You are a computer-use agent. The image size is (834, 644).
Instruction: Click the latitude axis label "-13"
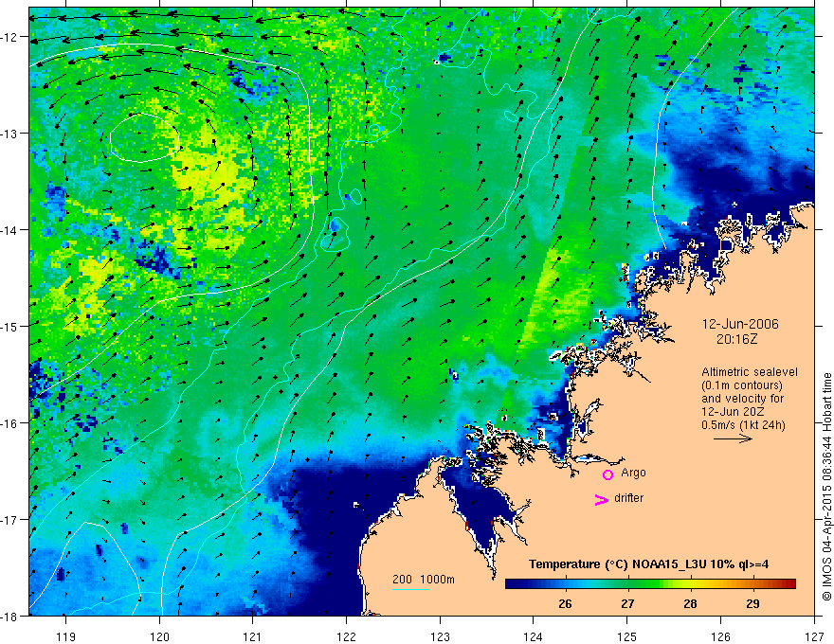coord(9,134)
